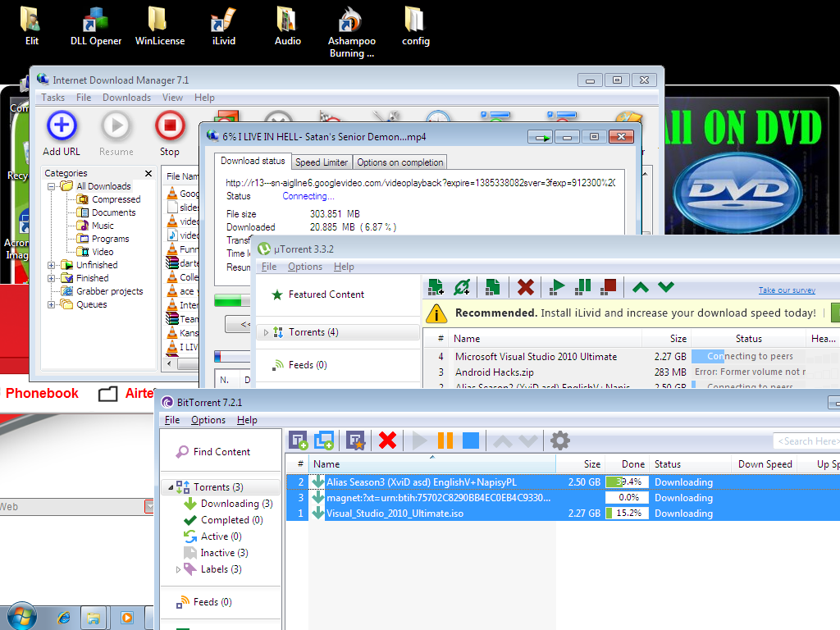Click red X remove icon in BitTorrent toolbar
This screenshot has height=630, width=840.
pyautogui.click(x=387, y=441)
